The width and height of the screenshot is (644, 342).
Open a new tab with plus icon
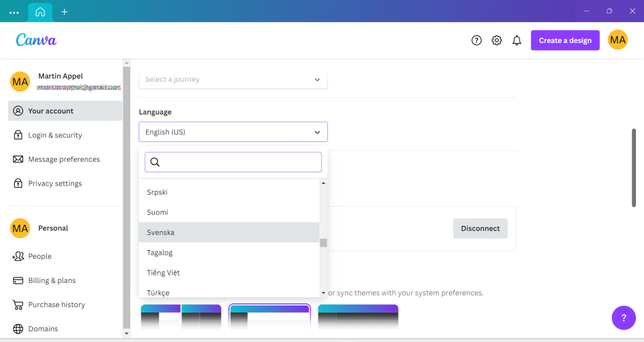pos(65,11)
